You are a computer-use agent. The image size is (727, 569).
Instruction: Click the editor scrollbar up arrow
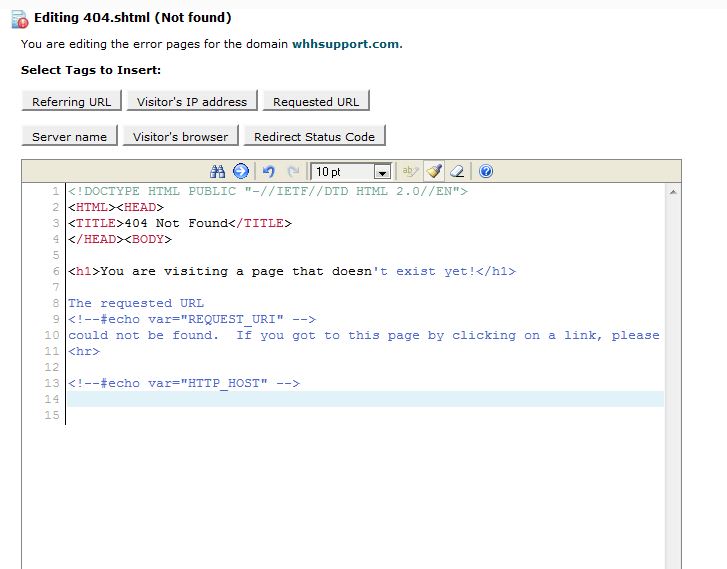[673, 191]
